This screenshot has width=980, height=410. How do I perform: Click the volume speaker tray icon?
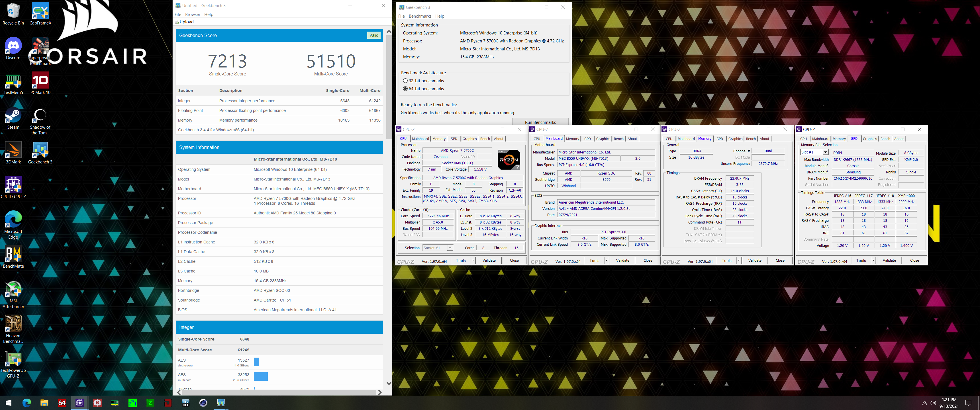pyautogui.click(x=933, y=403)
